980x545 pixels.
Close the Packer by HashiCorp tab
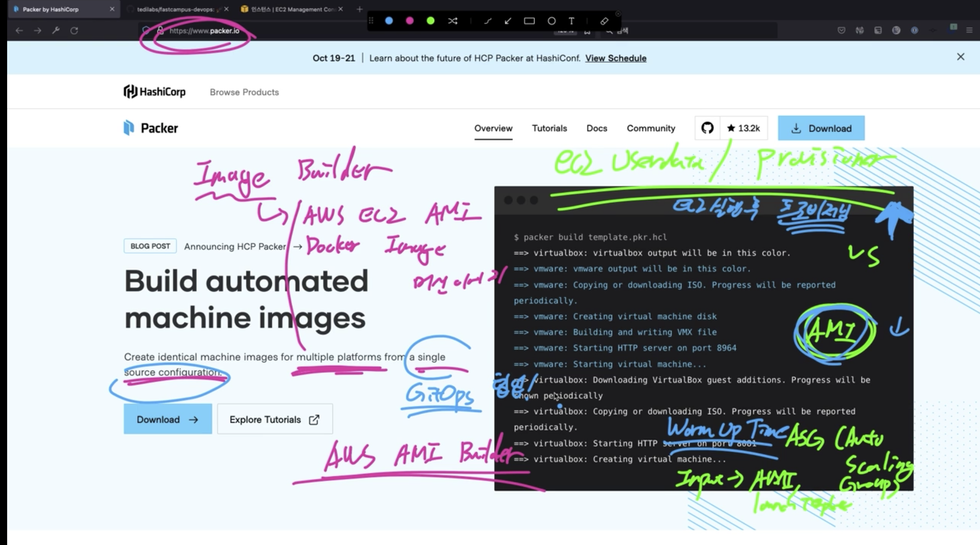pyautogui.click(x=112, y=9)
